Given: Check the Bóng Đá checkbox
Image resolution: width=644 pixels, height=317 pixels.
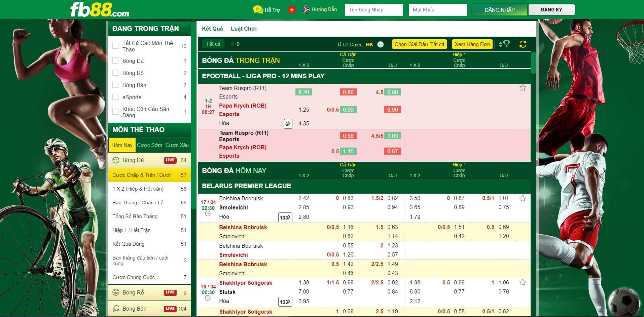Looking at the screenshot, I should click(115, 61).
